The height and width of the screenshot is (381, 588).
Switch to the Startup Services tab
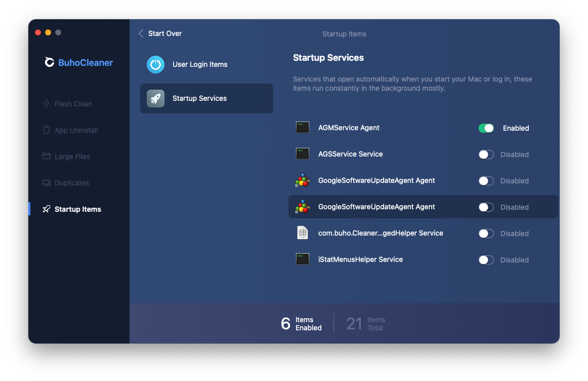(x=206, y=98)
